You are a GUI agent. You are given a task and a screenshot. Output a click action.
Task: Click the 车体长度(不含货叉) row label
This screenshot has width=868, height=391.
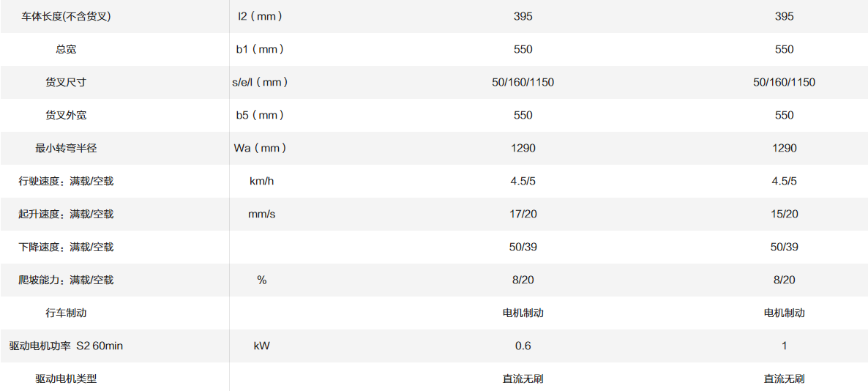(66, 16)
